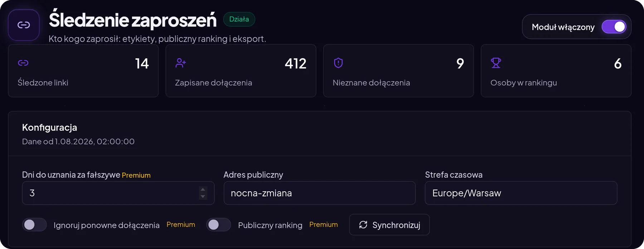
Task: Click Premium label beside Ignoruj ponowne dołączenia
Action: click(181, 225)
